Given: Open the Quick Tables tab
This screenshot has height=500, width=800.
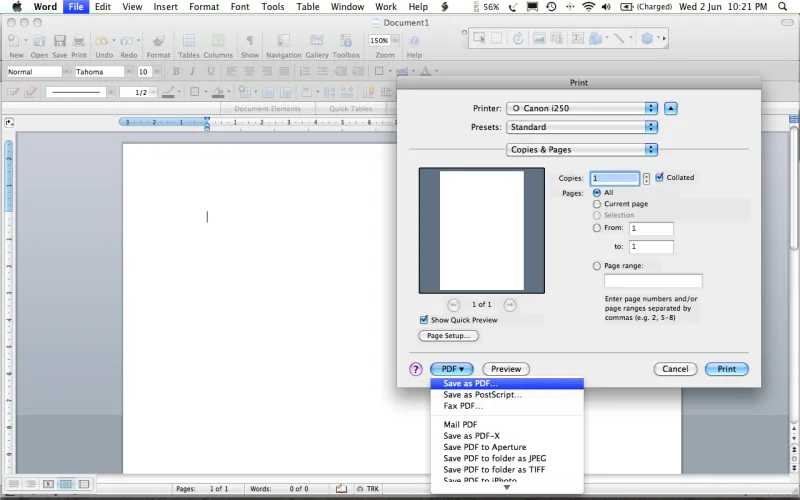Looking at the screenshot, I should [x=351, y=108].
